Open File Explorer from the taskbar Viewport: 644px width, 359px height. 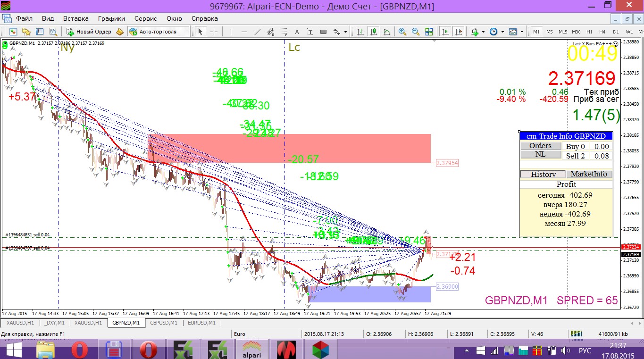pyautogui.click(x=46, y=349)
